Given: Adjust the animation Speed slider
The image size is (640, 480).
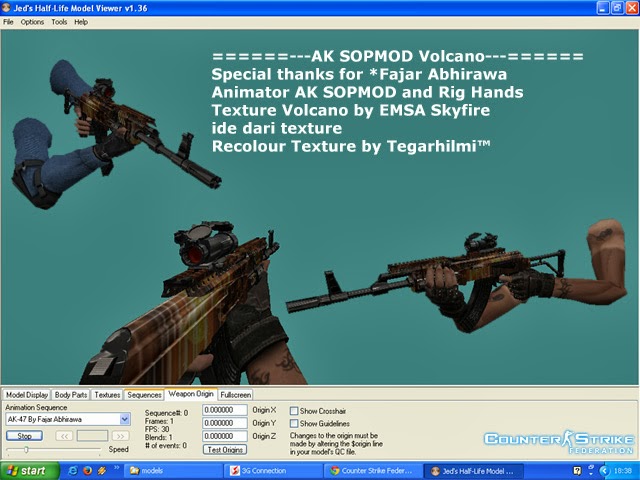Looking at the screenshot, I should (x=26, y=450).
